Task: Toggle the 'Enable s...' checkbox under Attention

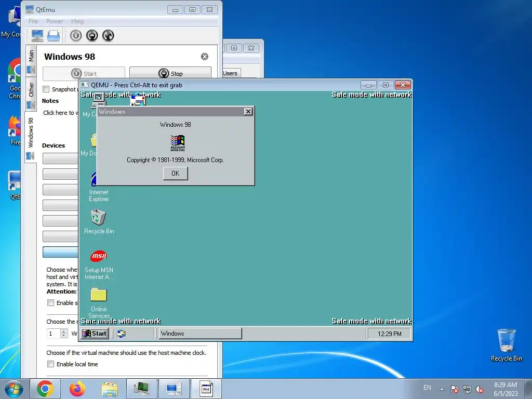Action: pyautogui.click(x=50, y=303)
